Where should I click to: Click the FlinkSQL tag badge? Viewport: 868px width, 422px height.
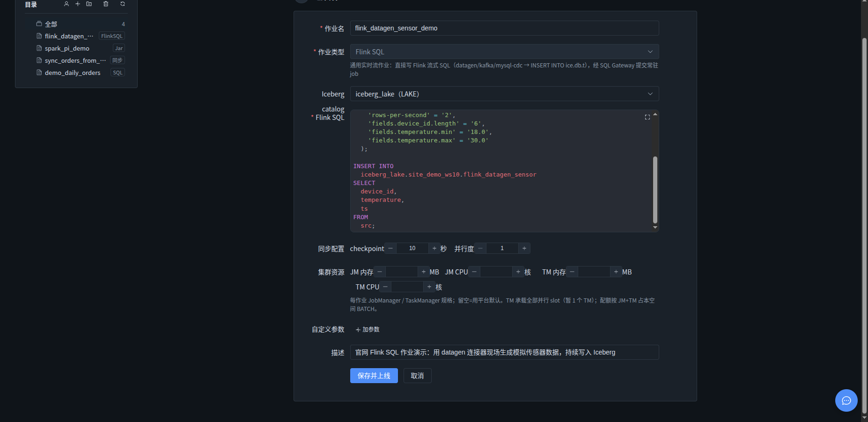[x=112, y=36]
